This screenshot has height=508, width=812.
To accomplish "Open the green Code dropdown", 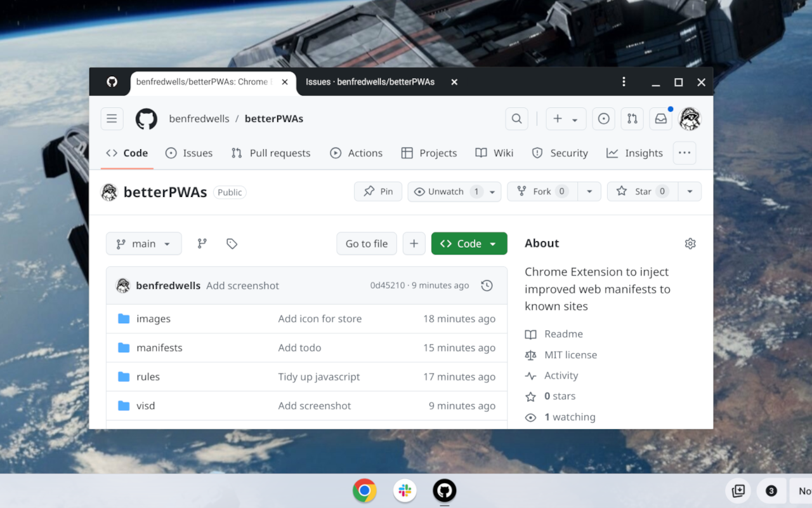I will pos(469,243).
